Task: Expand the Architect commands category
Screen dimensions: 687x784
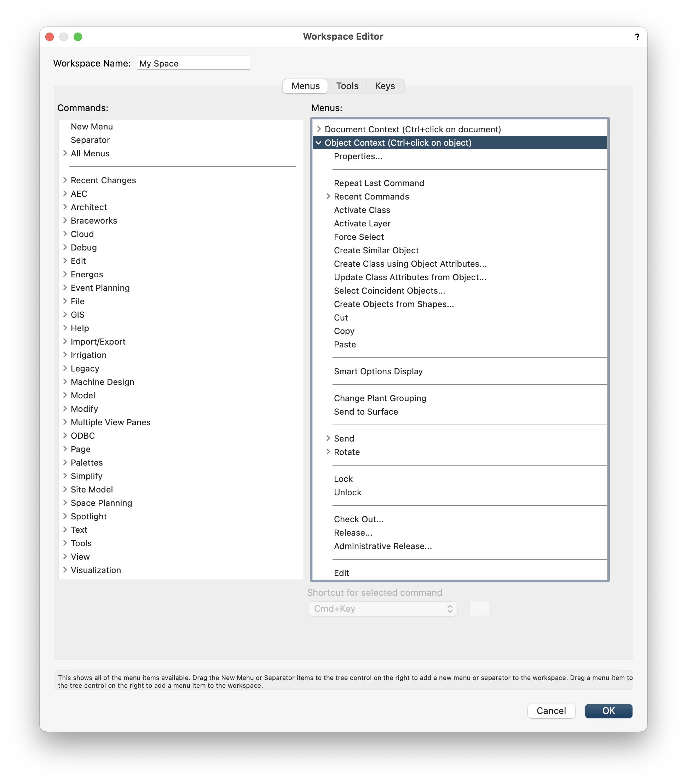Action: click(x=65, y=207)
